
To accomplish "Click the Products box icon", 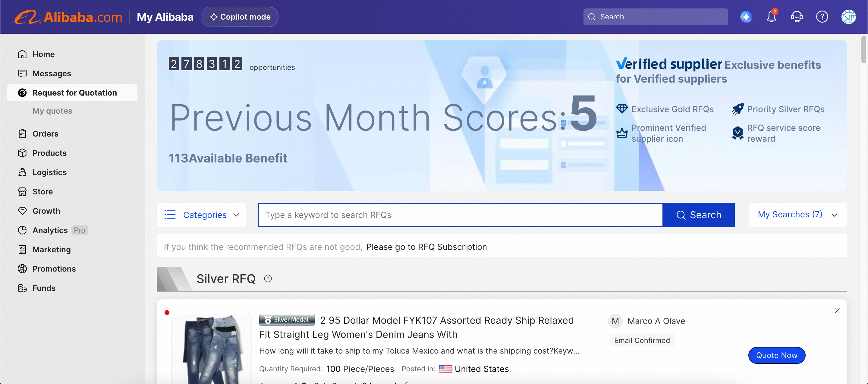I will [x=22, y=153].
